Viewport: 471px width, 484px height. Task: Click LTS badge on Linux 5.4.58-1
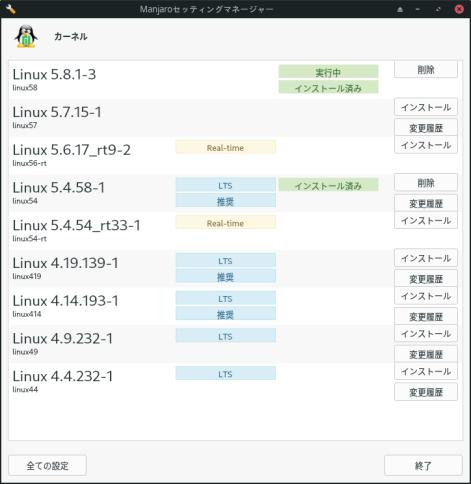(x=226, y=185)
